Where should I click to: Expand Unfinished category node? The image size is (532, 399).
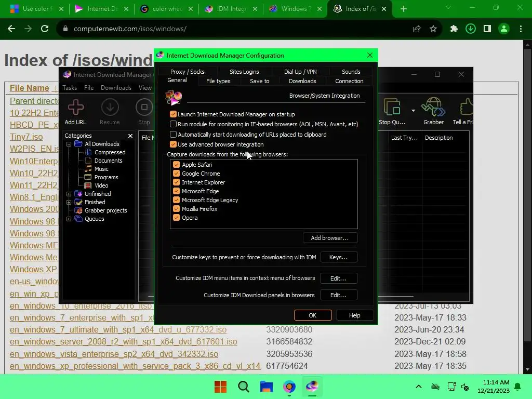coord(69,194)
